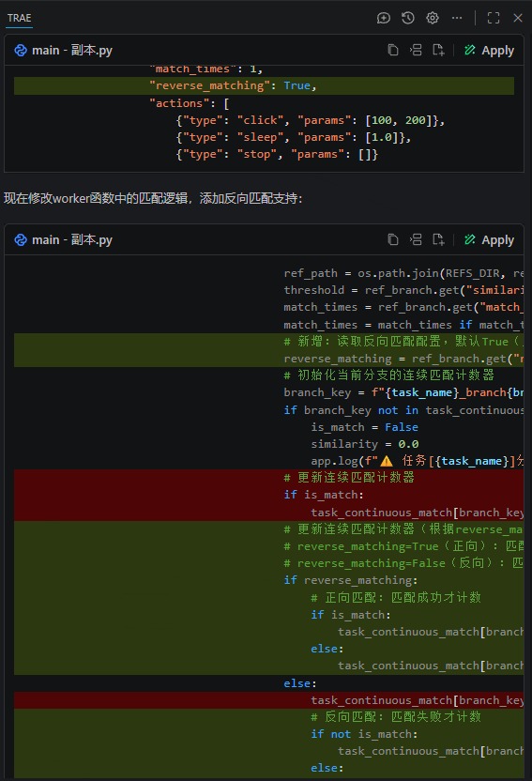Open new chat from TRAE header
The image size is (532, 781).
coord(383,18)
